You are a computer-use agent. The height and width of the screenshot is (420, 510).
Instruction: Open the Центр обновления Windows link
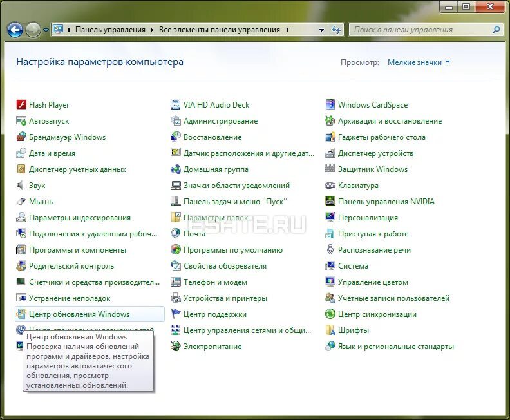coord(79,314)
